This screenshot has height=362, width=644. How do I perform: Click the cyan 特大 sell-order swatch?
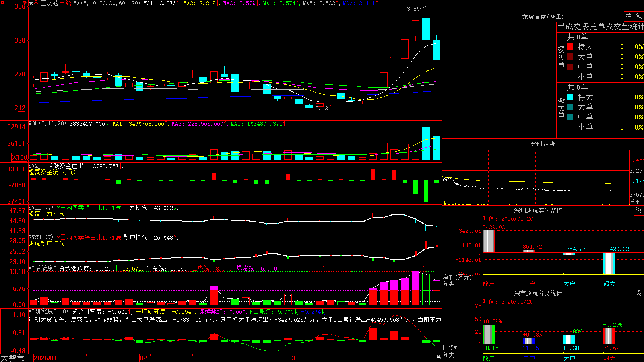[x=570, y=97]
